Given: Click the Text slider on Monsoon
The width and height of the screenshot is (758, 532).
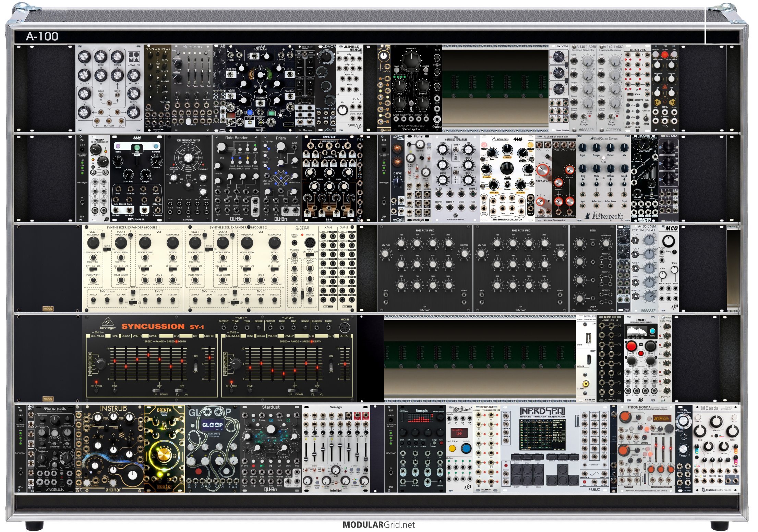Looking at the screenshot, I should pyautogui.click(x=209, y=71).
